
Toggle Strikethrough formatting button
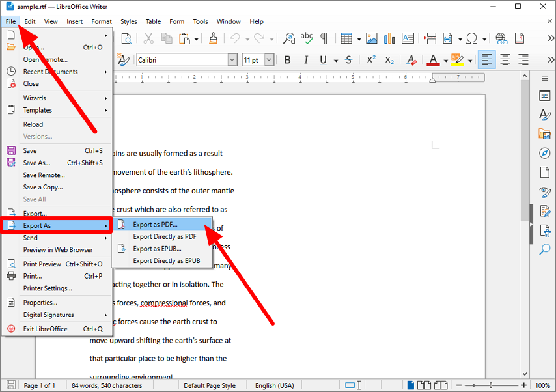tap(348, 60)
